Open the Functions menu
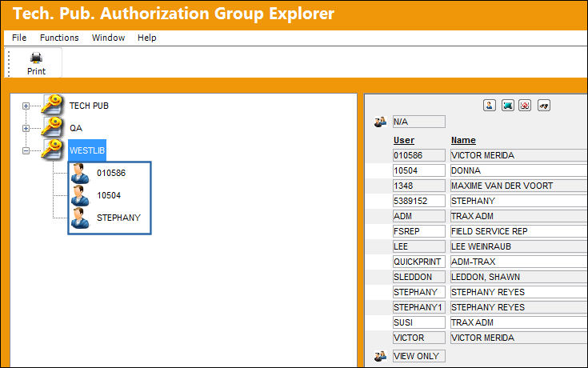Screen dimensions: 588x368 point(59,38)
